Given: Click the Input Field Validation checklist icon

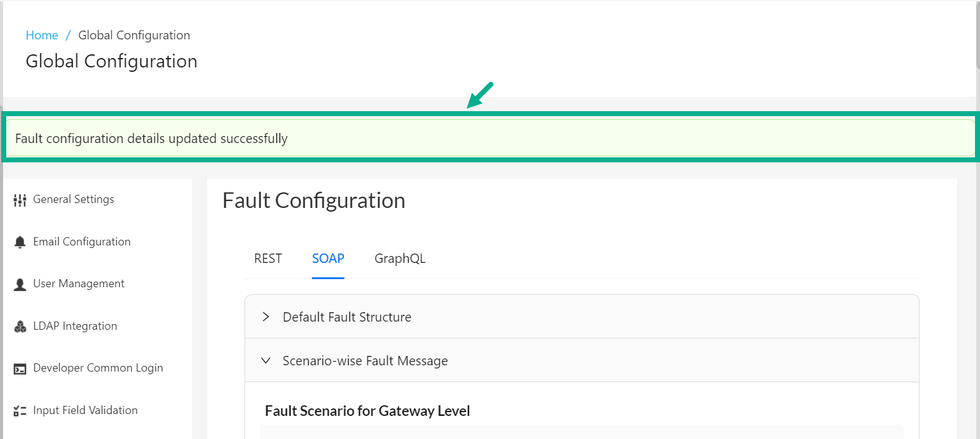Looking at the screenshot, I should 19,410.
